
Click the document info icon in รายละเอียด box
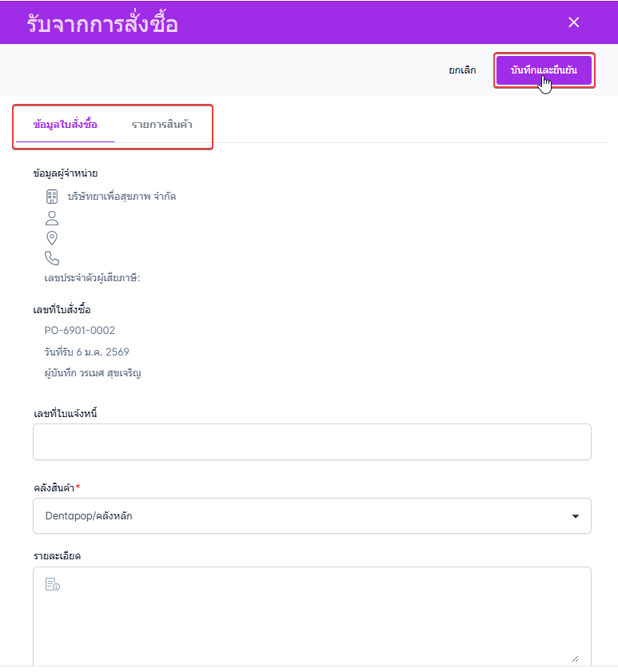(x=52, y=584)
